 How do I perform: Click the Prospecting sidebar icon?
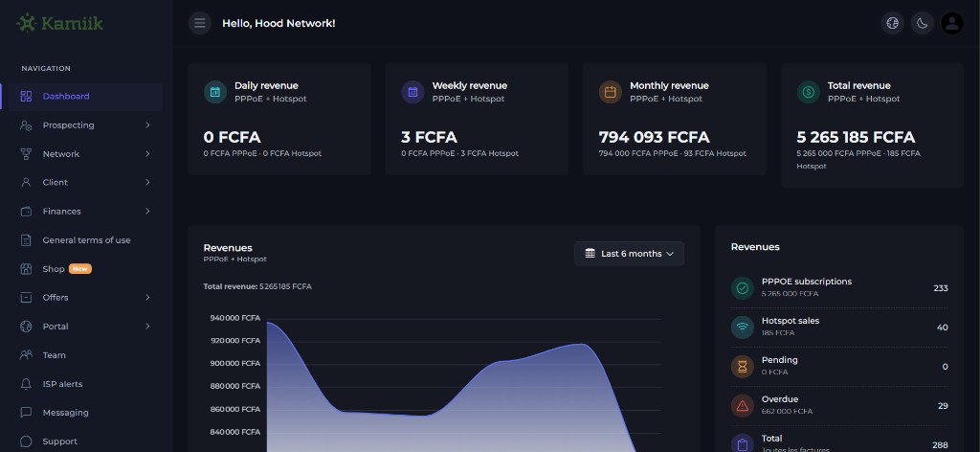(26, 125)
